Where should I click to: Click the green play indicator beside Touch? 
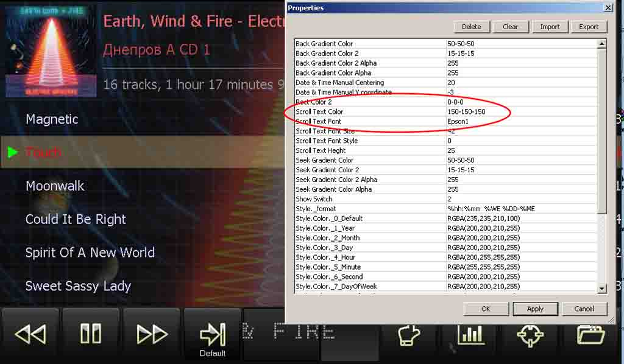pyautogui.click(x=13, y=152)
